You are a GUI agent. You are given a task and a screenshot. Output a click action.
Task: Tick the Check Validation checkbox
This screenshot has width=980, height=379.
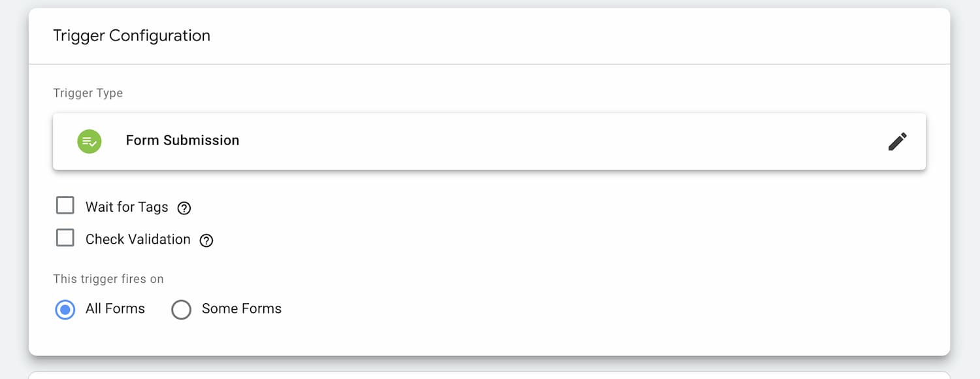pos(65,238)
